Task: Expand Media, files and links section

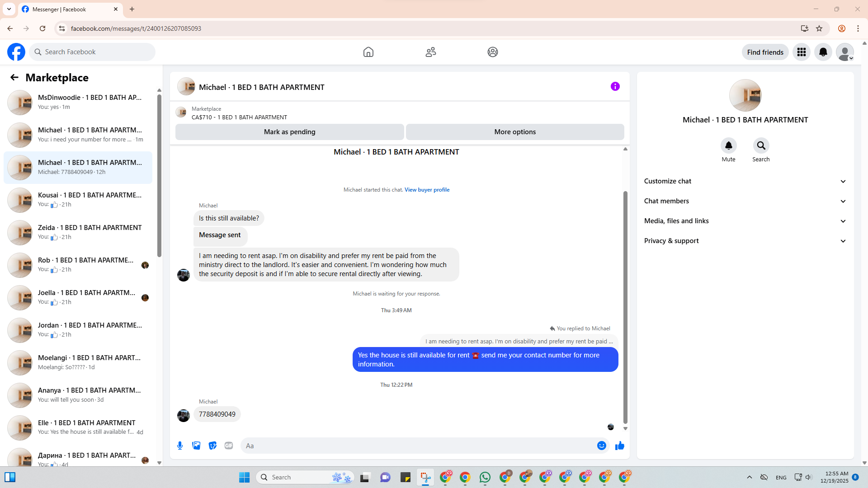Action: click(745, 221)
